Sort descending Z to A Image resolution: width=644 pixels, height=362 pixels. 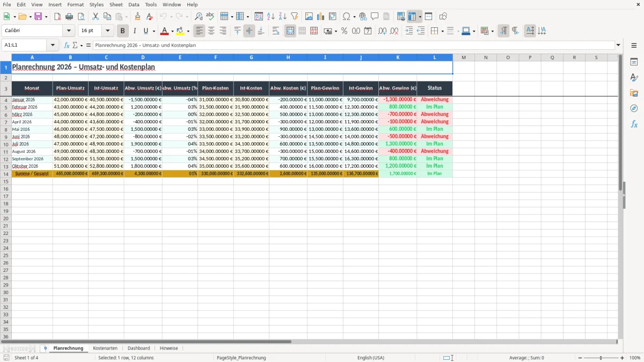point(283,17)
